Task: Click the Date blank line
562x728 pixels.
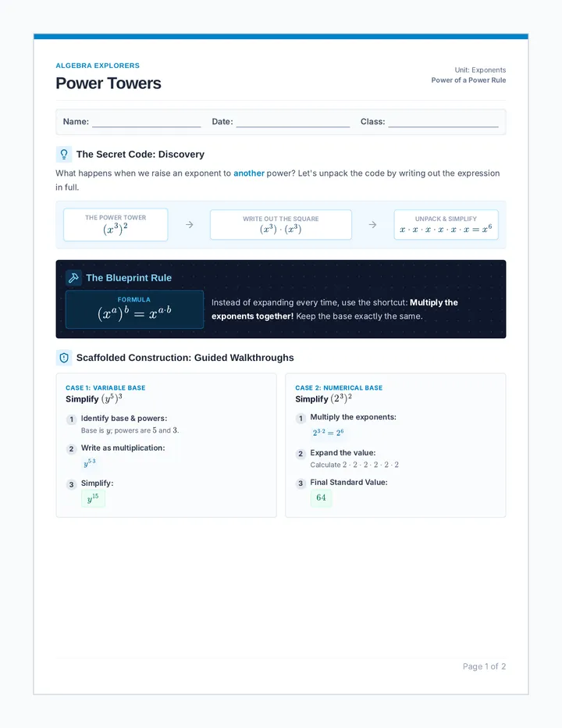Action: [293, 122]
